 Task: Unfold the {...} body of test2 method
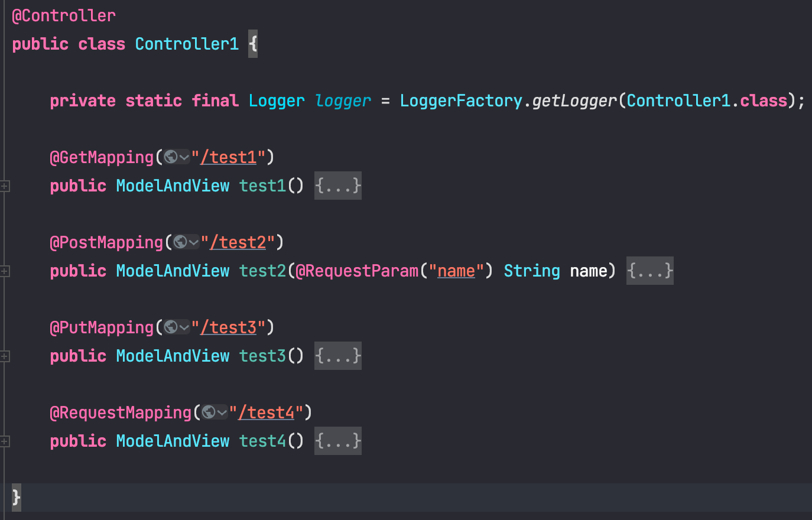[x=650, y=271]
